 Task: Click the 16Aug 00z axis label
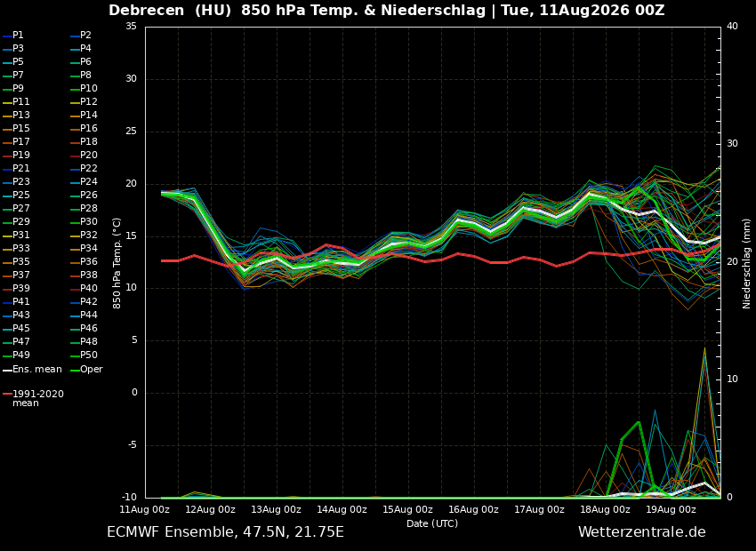pos(473,509)
